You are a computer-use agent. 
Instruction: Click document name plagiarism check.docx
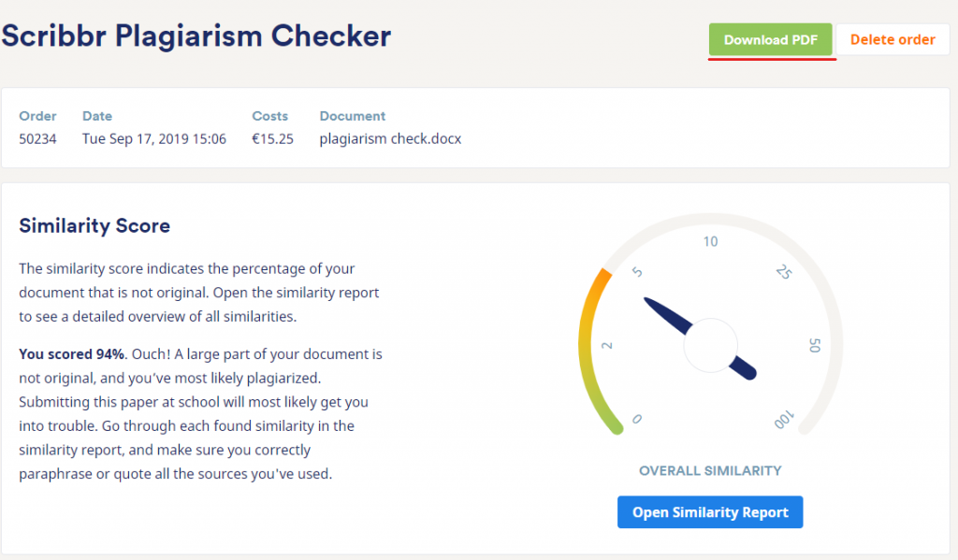[390, 138]
